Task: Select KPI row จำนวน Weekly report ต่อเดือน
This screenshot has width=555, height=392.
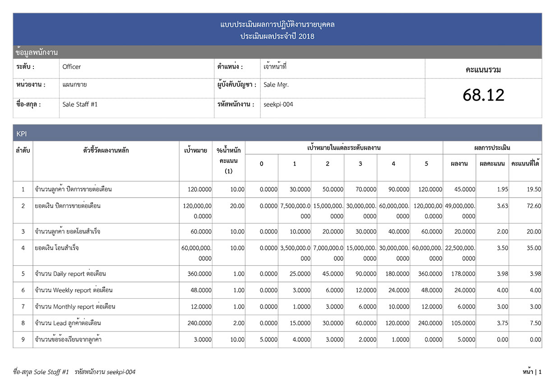Action: pyautogui.click(x=277, y=290)
